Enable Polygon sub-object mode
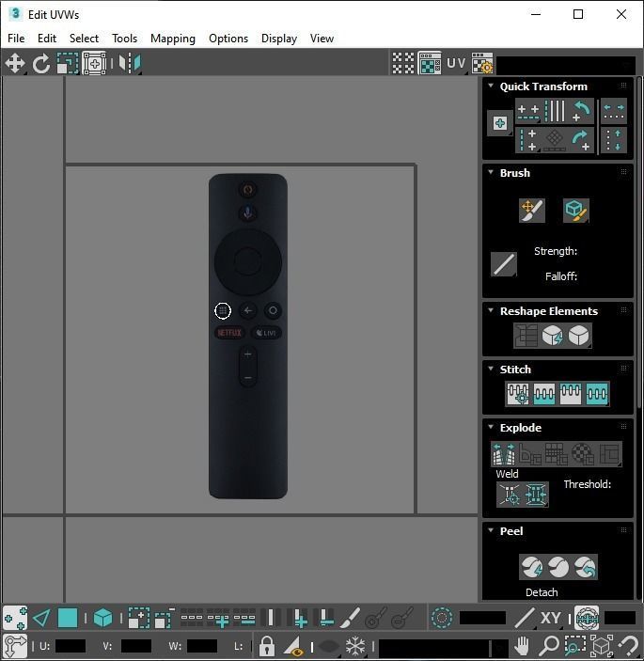Image resolution: width=644 pixels, height=661 pixels. click(x=68, y=618)
